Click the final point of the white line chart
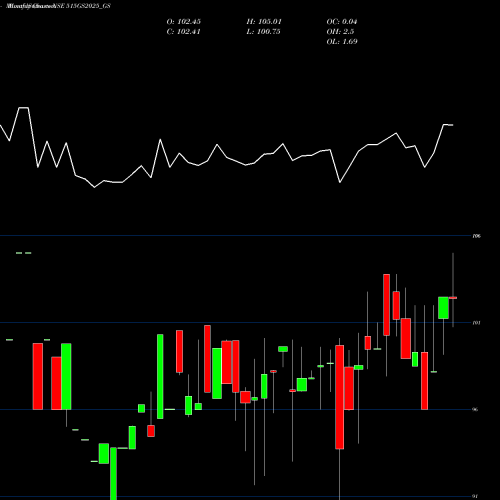Screen dimensions: 500x500 [452, 125]
